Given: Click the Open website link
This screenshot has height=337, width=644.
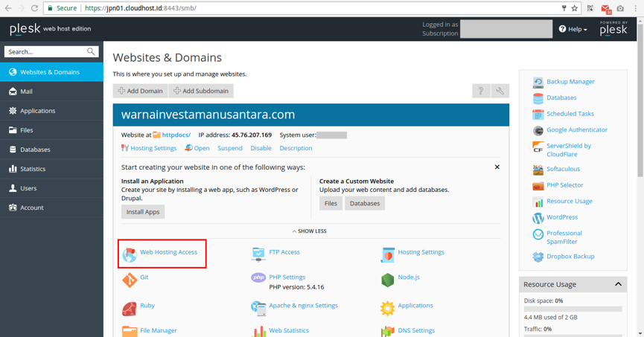Looking at the screenshot, I should click(202, 148).
